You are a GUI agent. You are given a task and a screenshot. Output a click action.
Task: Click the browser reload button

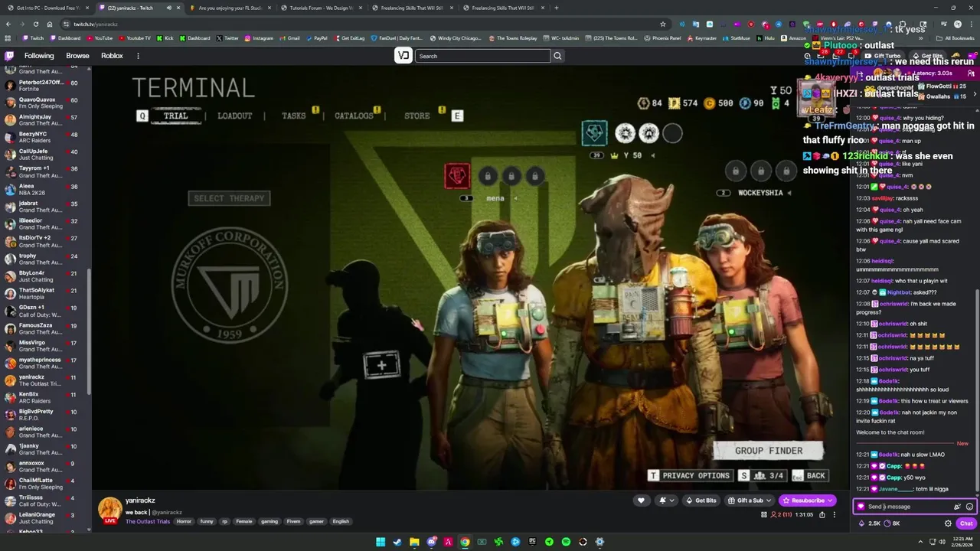[35, 24]
